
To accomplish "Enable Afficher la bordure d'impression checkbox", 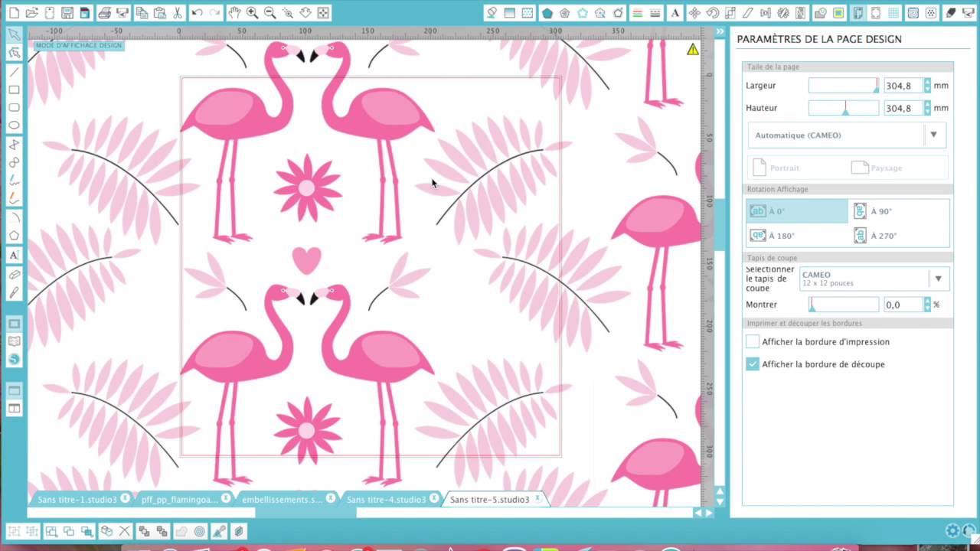I will 753,342.
